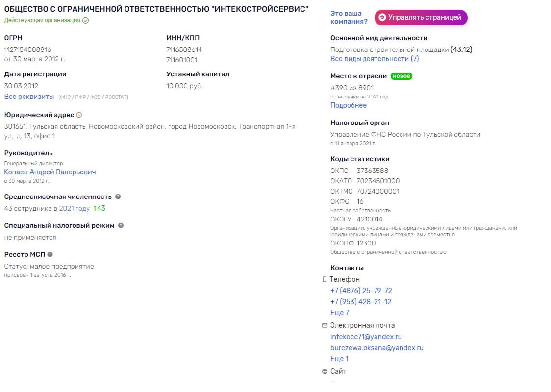This screenshot has height=392, width=551.
Task: Click the clock icon beside Юридический адрес
Action: click(x=79, y=115)
